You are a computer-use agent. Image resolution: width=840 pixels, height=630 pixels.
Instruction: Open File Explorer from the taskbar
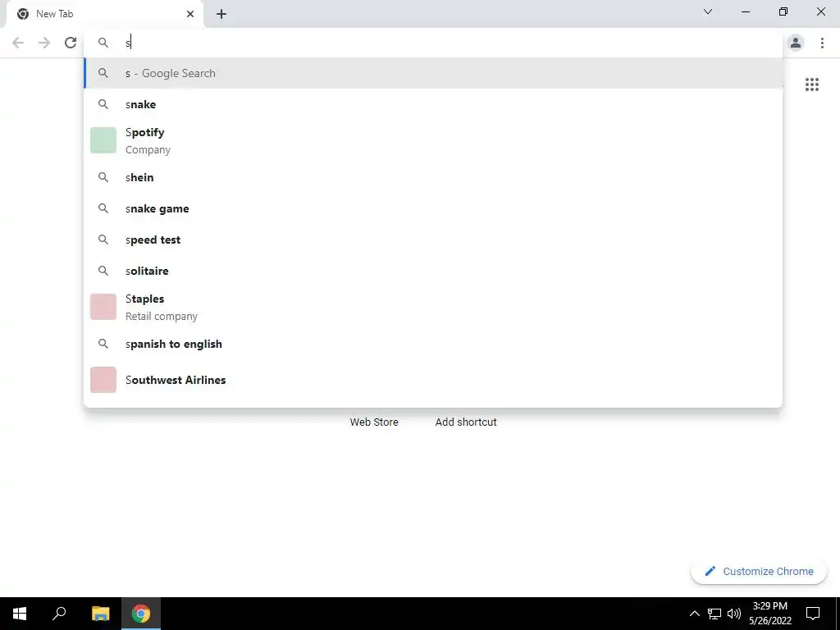click(x=101, y=614)
